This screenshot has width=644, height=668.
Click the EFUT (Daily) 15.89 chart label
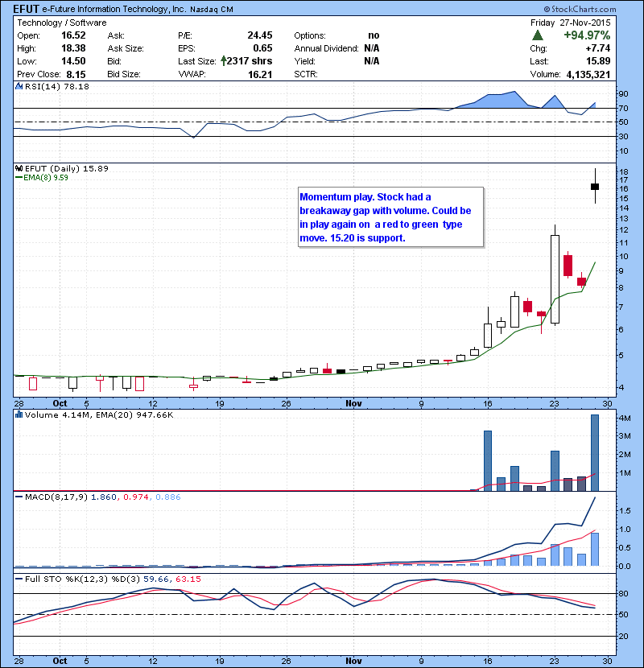(x=67, y=168)
